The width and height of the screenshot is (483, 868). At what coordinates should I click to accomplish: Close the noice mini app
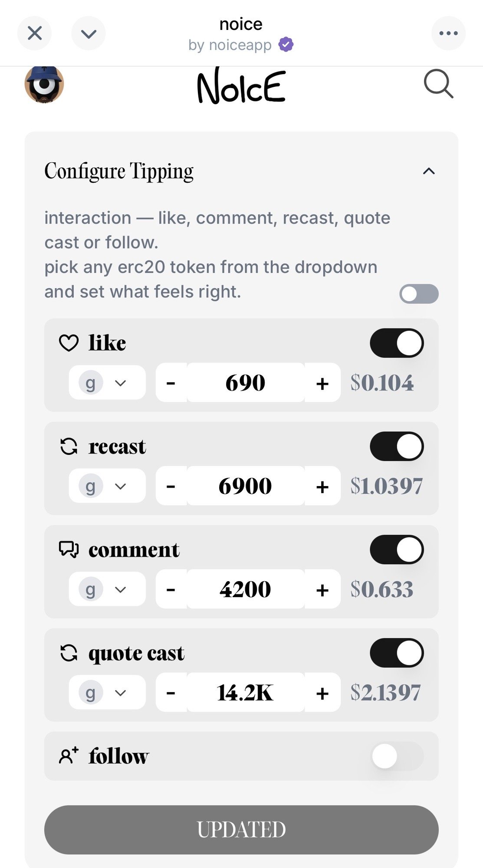click(x=35, y=33)
